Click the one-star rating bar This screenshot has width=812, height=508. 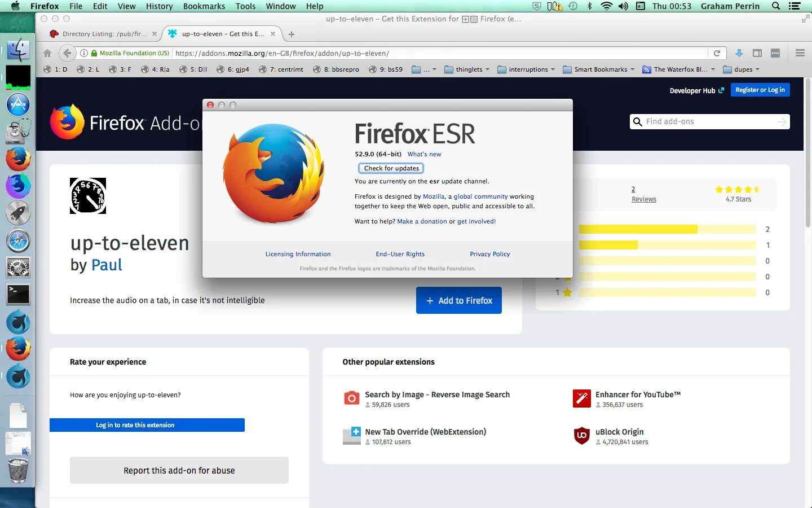click(x=667, y=292)
